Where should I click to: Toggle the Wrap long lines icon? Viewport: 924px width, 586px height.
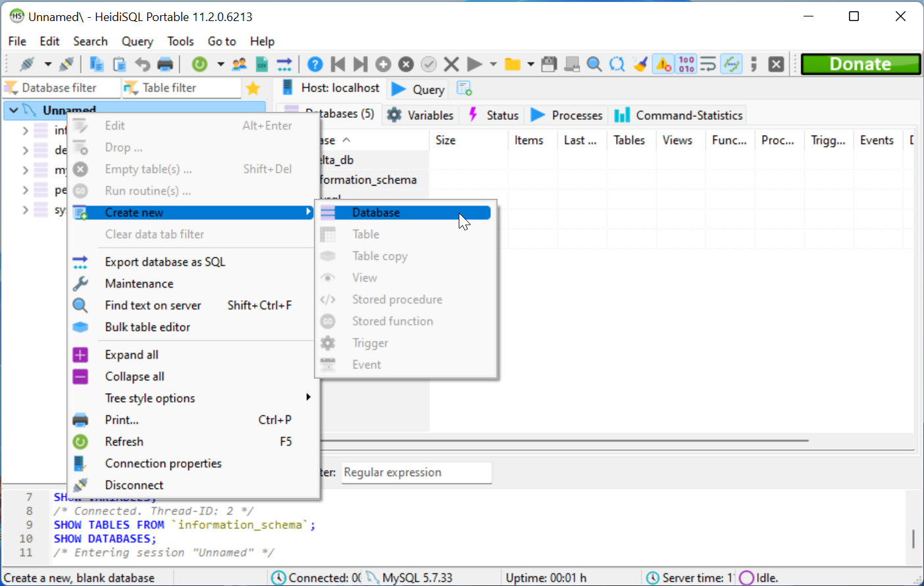pyautogui.click(x=708, y=64)
